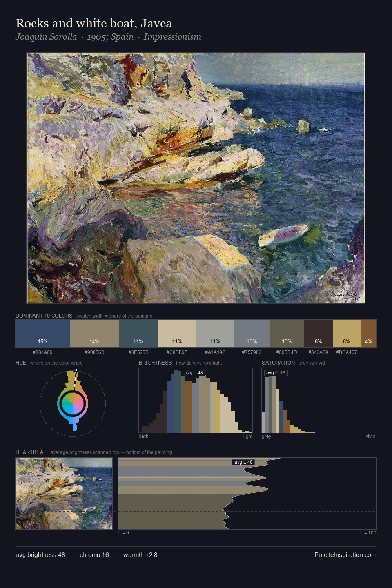
Task: Click the #605D4D olive swatch
Action: pyautogui.click(x=287, y=334)
